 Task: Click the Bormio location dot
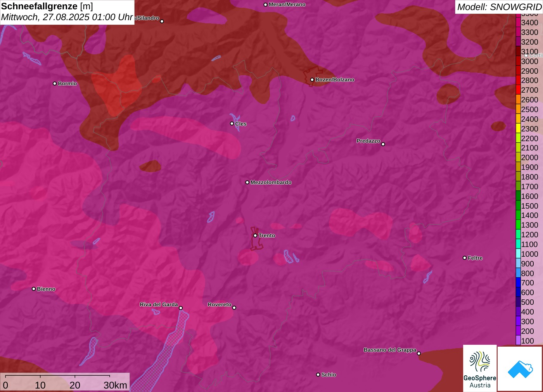pyautogui.click(x=55, y=83)
